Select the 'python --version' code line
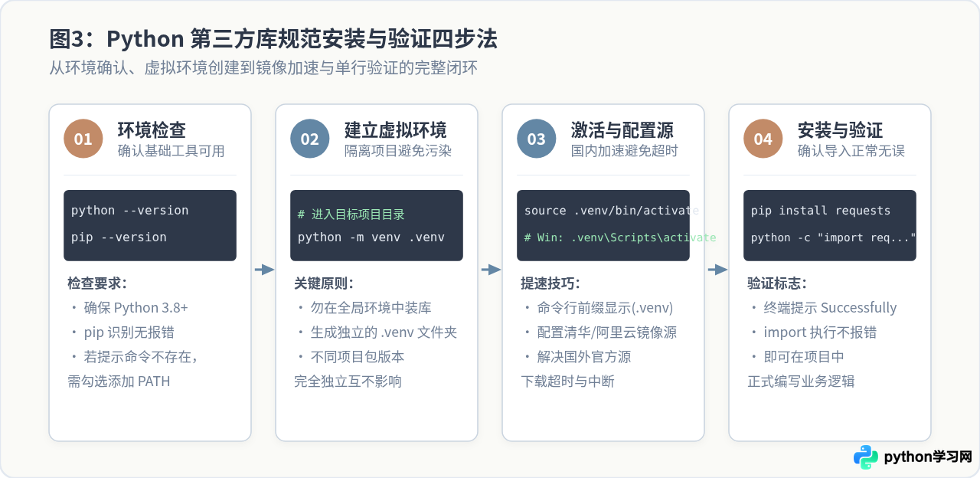This screenshot has height=478, width=980. (x=129, y=211)
